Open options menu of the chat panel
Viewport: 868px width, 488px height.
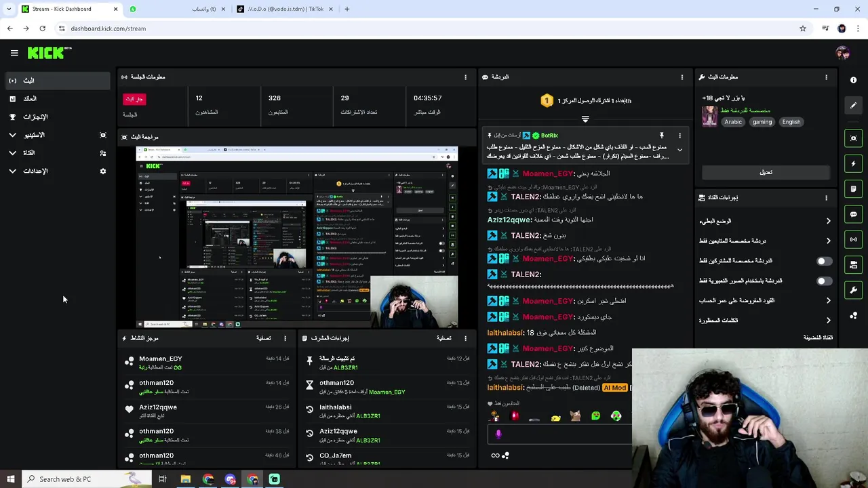tap(682, 77)
